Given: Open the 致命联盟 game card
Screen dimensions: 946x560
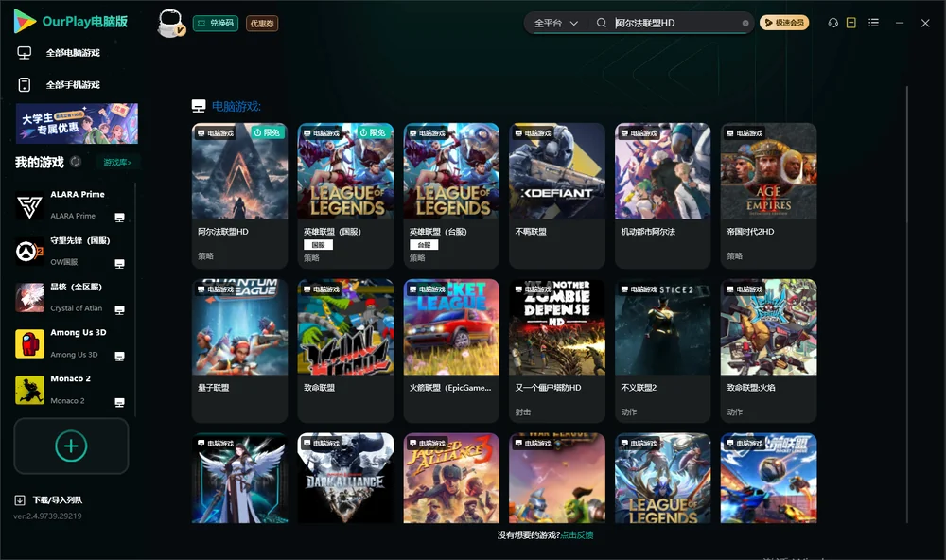Looking at the screenshot, I should point(345,351).
